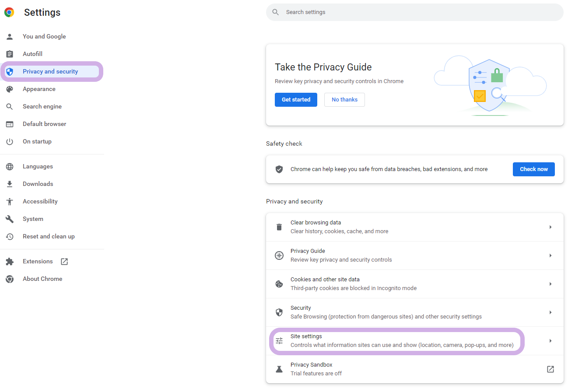Click the Reset and clean up history icon

point(10,237)
